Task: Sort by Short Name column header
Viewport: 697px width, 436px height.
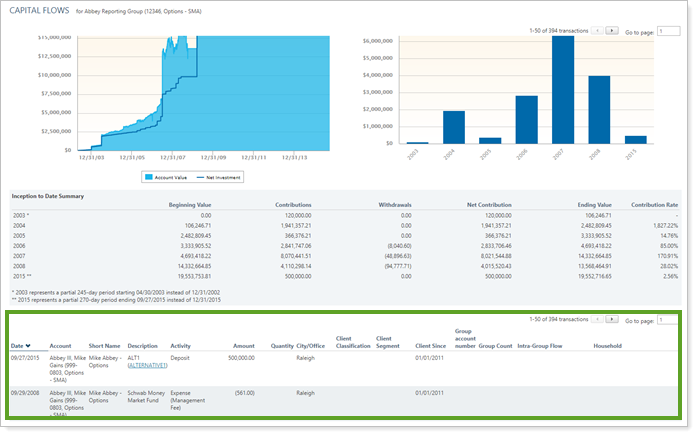Action: 104,346
